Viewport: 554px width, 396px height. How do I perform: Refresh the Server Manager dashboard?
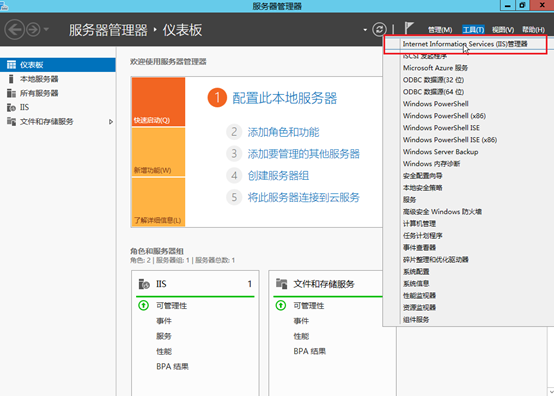[379, 29]
